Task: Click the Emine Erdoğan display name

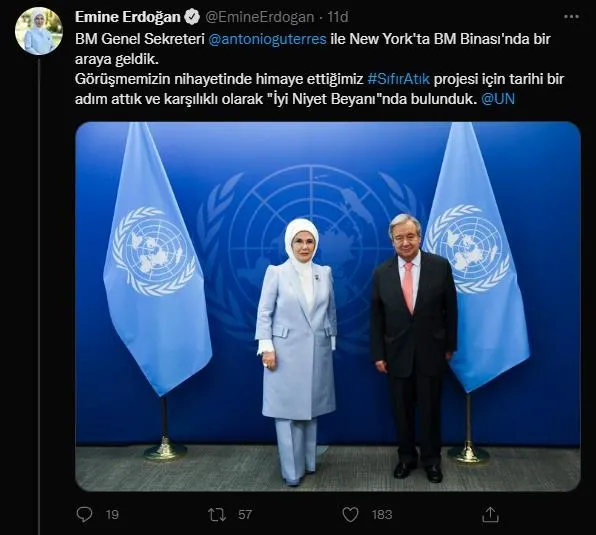Action: coord(128,17)
